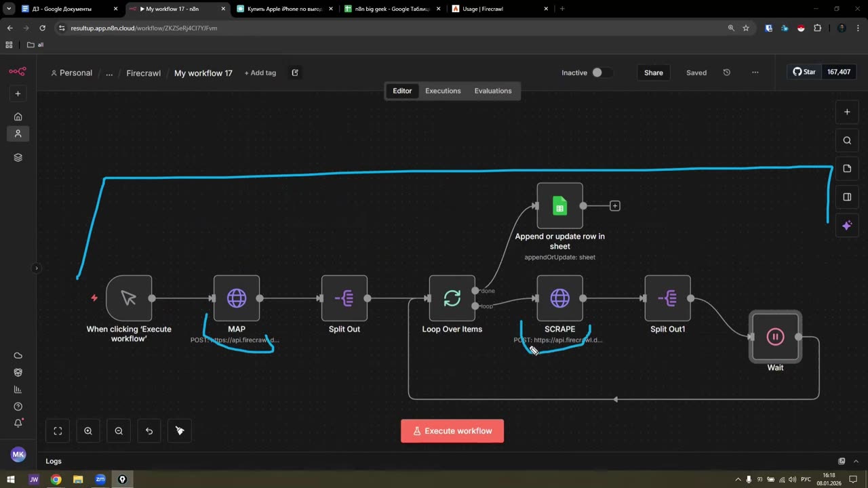Toggle the side panel layout icon on the canvas
The width and height of the screenshot is (868, 488).
pos(847,197)
